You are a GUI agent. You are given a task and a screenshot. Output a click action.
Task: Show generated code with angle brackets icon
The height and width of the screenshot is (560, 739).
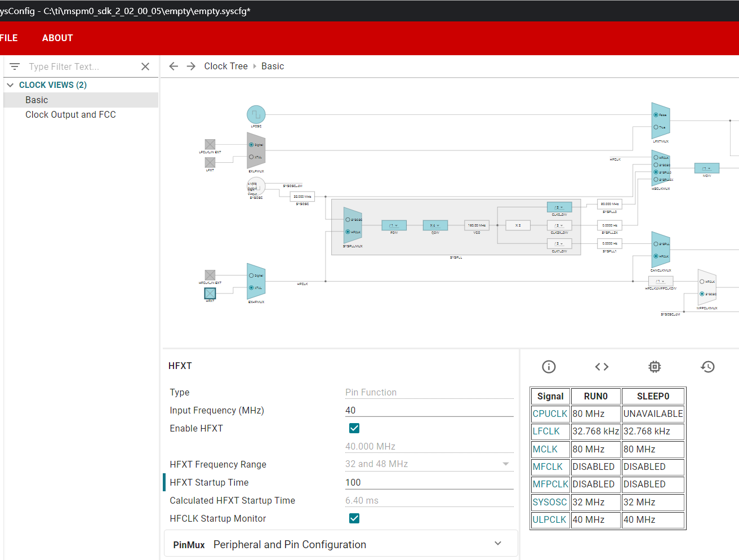tap(602, 367)
